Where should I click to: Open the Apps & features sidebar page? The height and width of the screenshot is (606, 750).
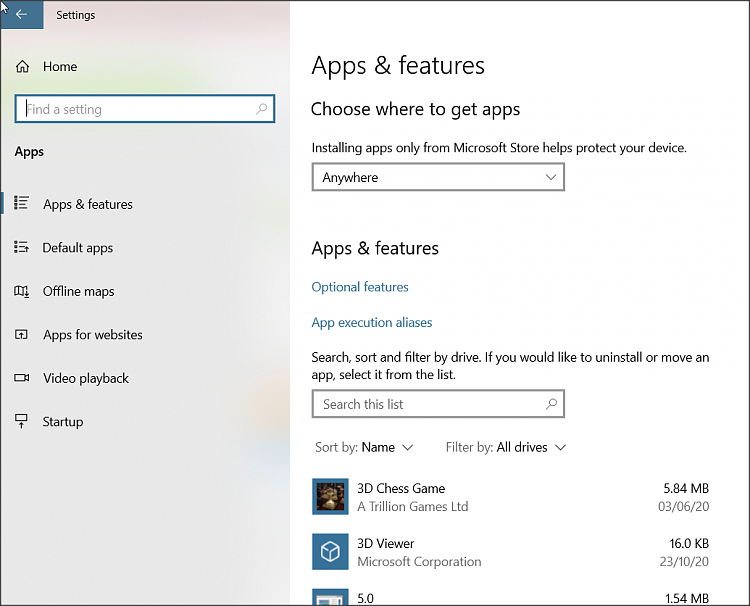88,204
